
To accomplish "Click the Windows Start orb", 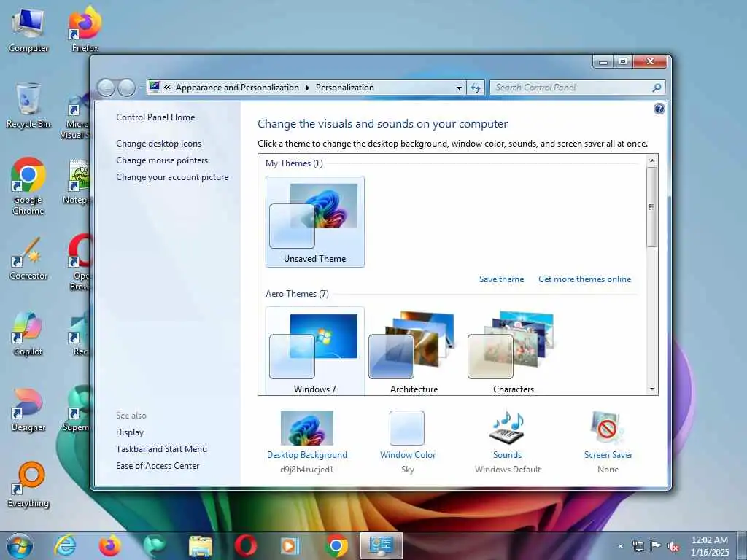I will pos(20,545).
